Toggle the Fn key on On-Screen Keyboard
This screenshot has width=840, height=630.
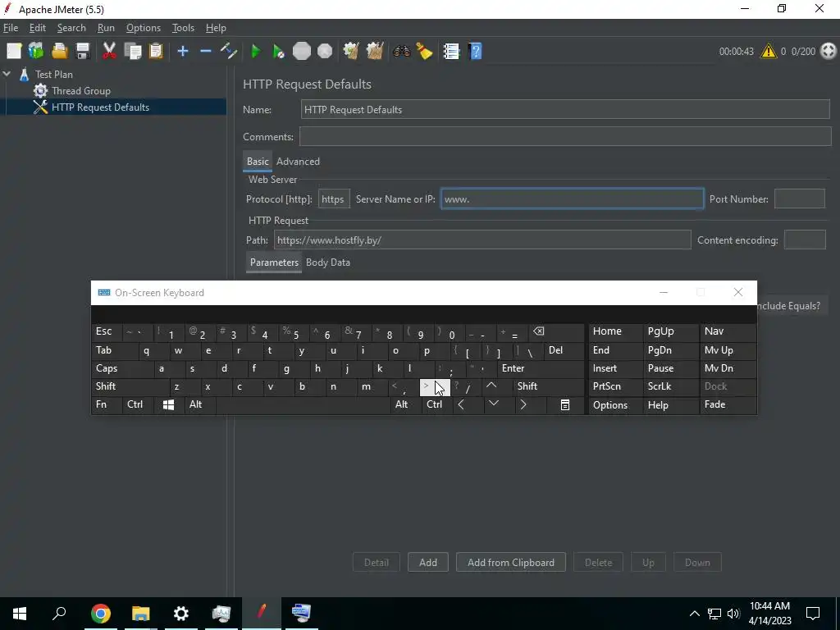click(x=106, y=404)
